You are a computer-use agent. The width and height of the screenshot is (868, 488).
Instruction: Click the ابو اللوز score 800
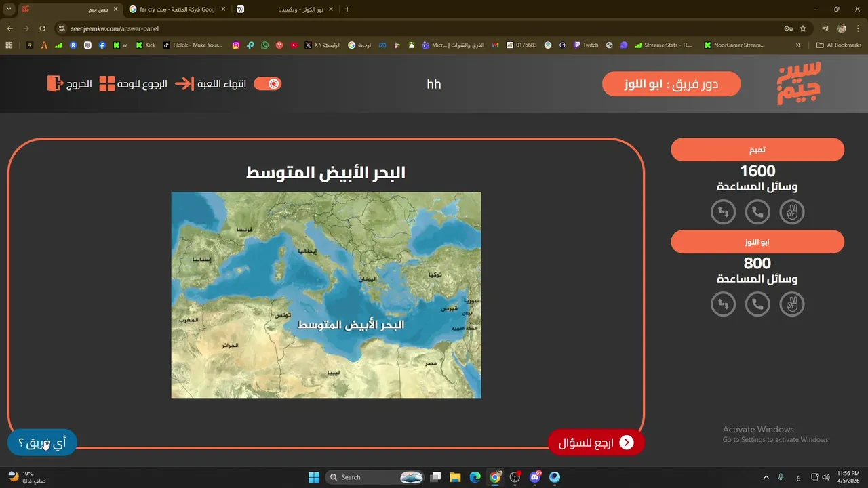point(757,264)
